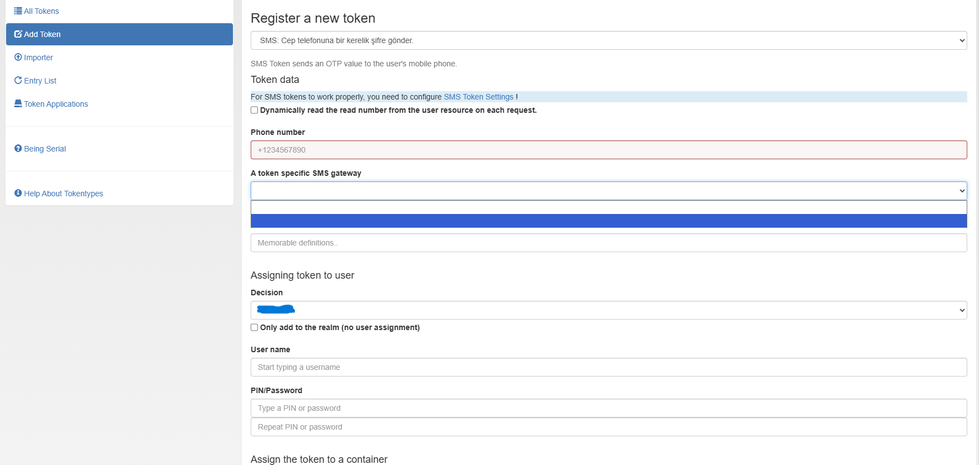The width and height of the screenshot is (980, 465).
Task: Click the Importer upload icon
Action: 18,58
